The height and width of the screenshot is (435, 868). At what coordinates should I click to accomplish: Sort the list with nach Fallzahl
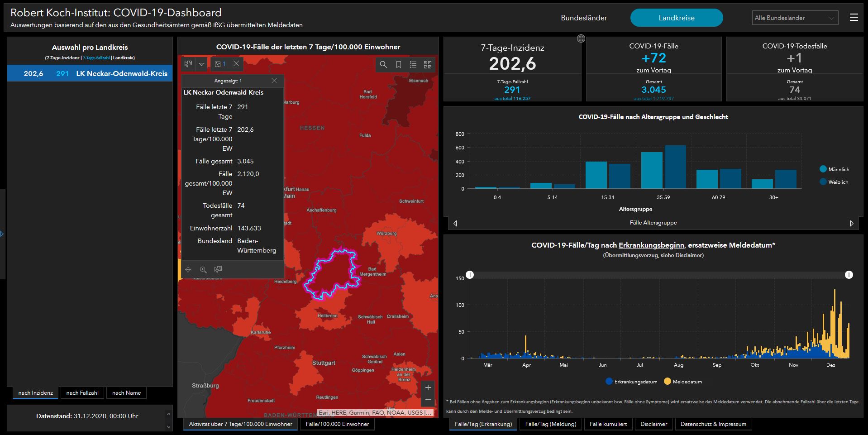pos(82,393)
